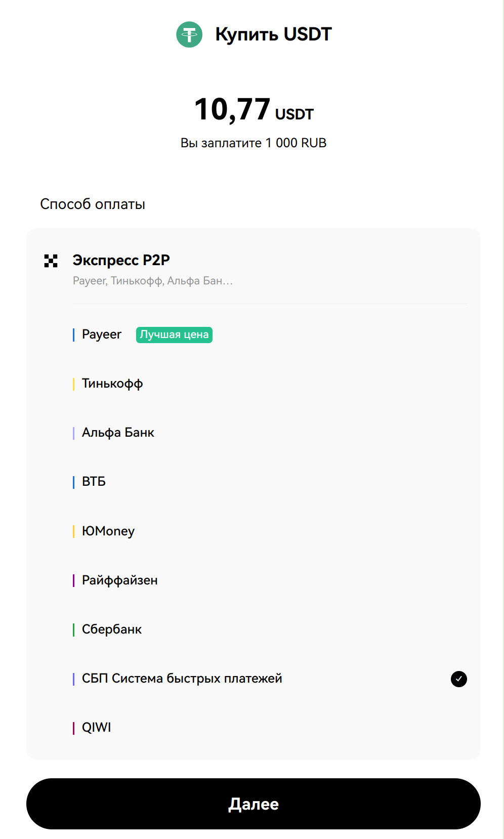Screen dimensions: 504x839
Task: Choose Тинькофф payment option
Action: [x=112, y=384]
